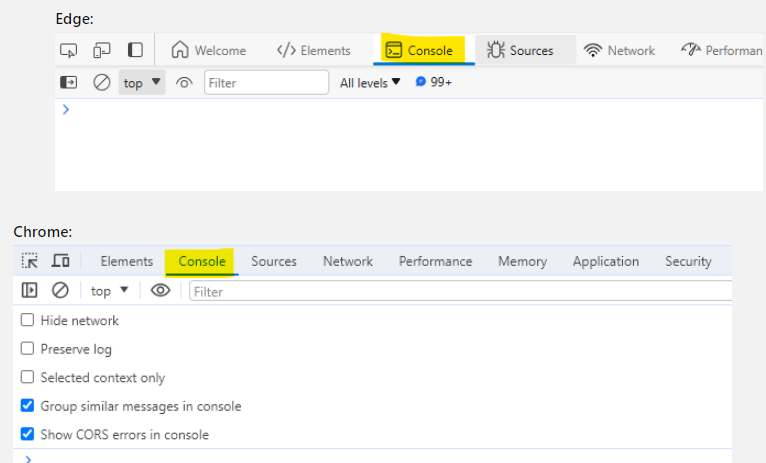Image resolution: width=766 pixels, height=463 pixels.
Task: Open Edge Welcome tab
Action: coord(209,50)
